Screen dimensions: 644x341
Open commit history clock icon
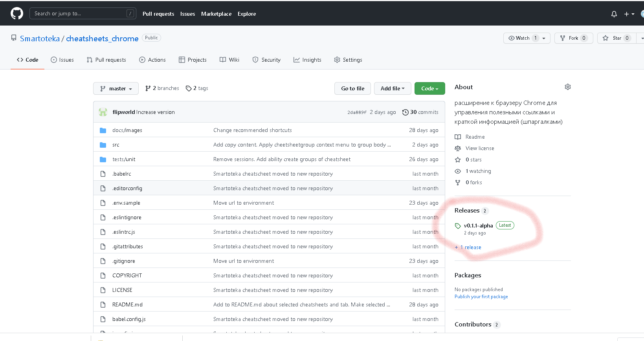(x=405, y=112)
